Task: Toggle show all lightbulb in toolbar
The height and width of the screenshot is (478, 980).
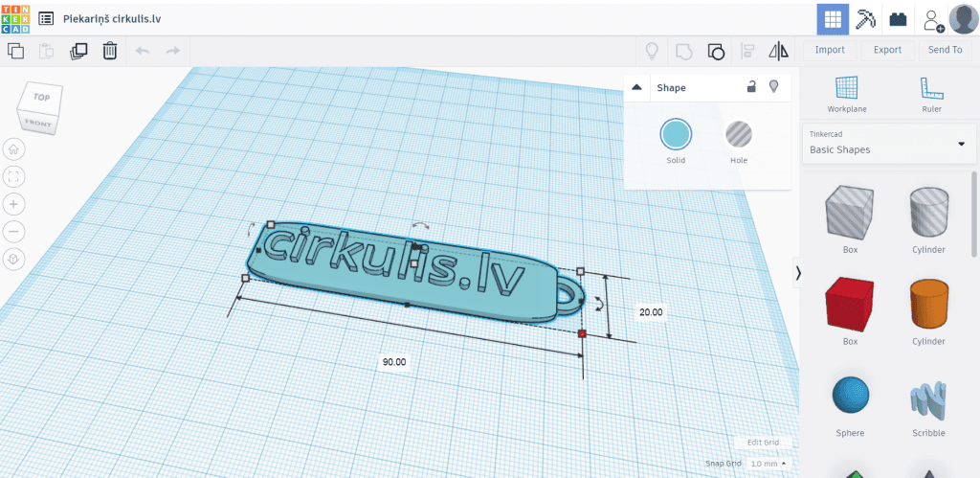Action: tap(652, 51)
